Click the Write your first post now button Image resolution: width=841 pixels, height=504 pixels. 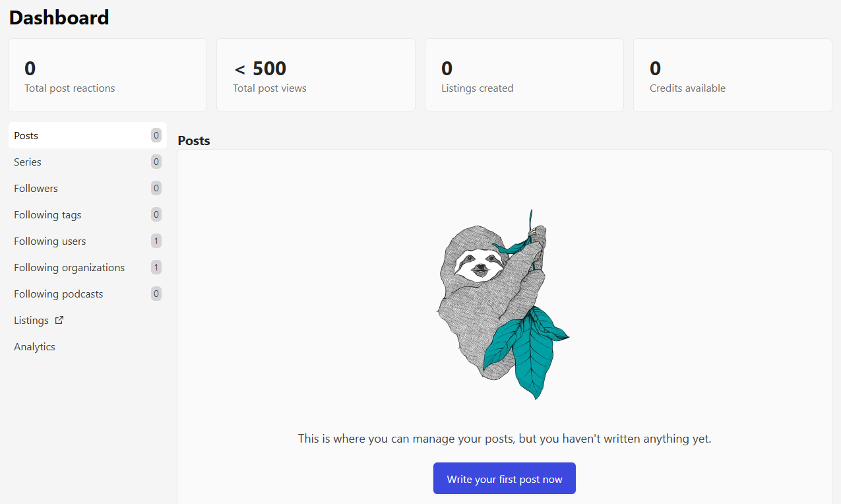coord(504,478)
